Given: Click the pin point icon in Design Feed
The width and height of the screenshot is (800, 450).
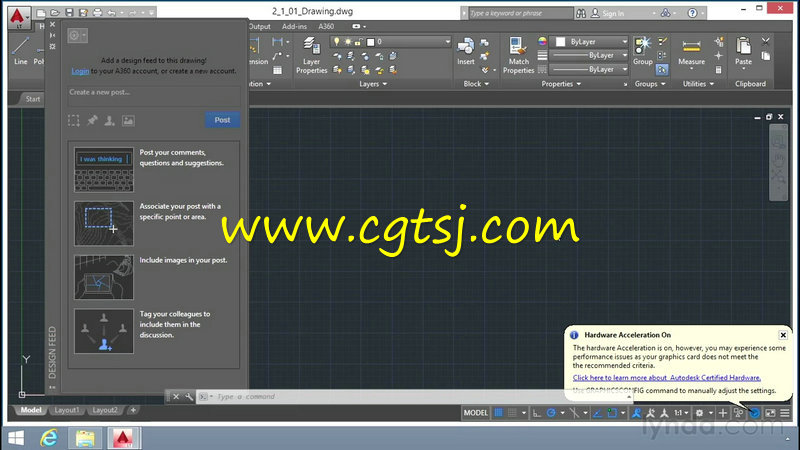Looking at the screenshot, I should tap(92, 120).
